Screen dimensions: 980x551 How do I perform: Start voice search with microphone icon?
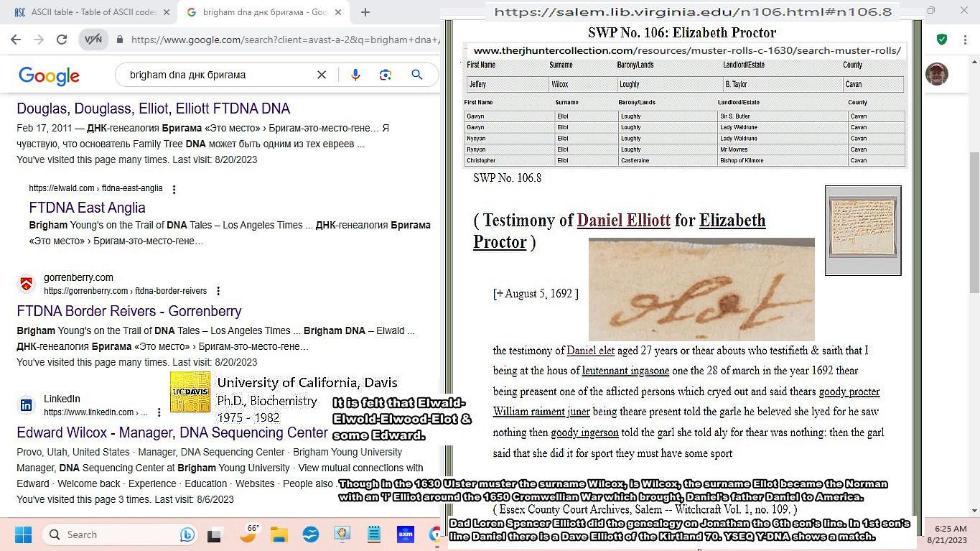coord(355,75)
